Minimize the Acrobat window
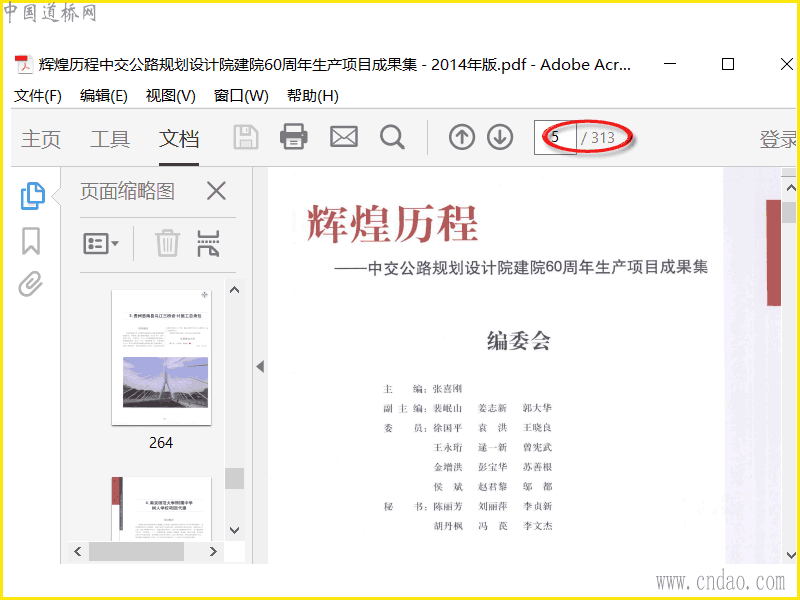 pyautogui.click(x=670, y=64)
